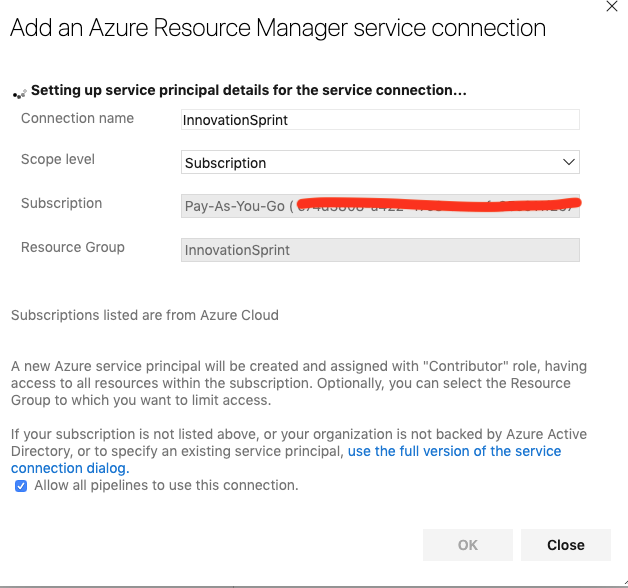Click the 'Setting up service principal details' status text
The image size is (628, 588).
click(x=249, y=91)
